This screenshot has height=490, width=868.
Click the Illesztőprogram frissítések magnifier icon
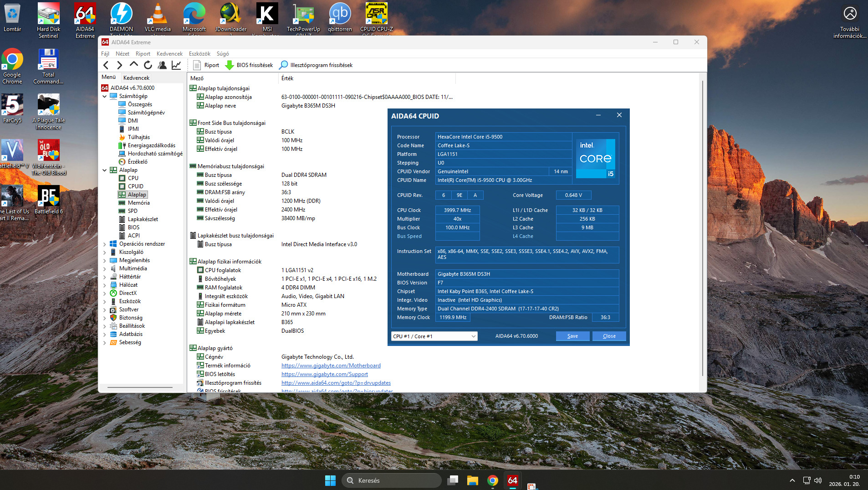tap(284, 65)
